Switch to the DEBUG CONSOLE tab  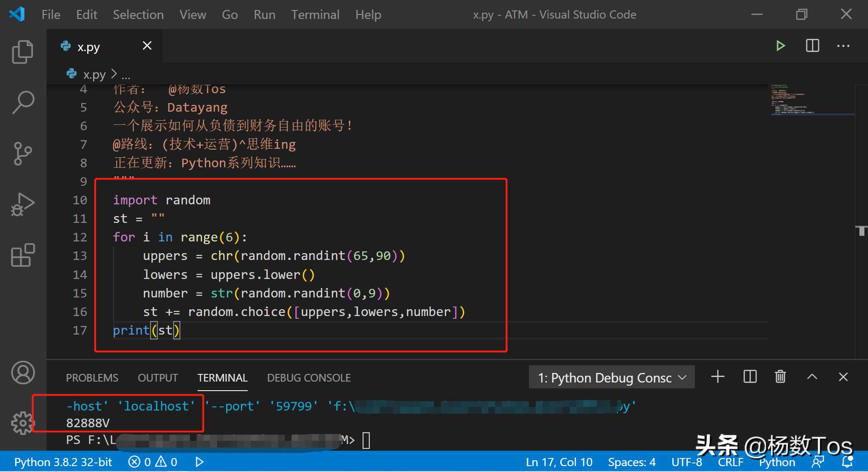coord(309,378)
